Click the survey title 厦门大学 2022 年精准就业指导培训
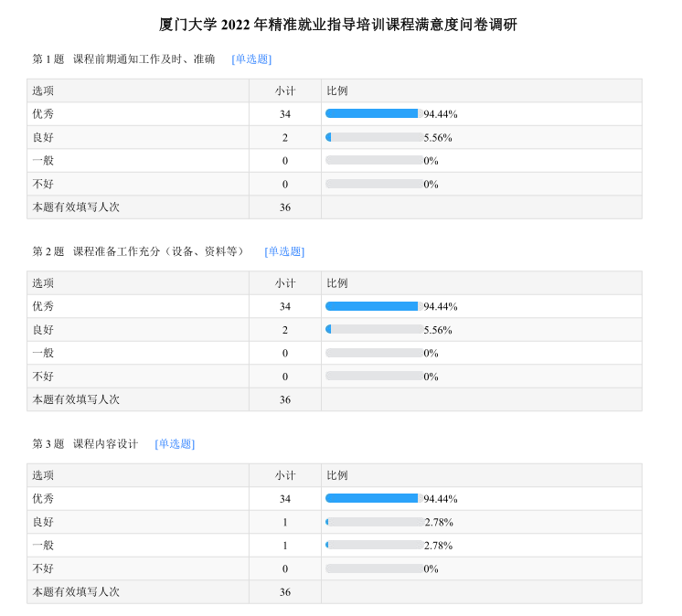This screenshot has height=616, width=682. [x=338, y=25]
